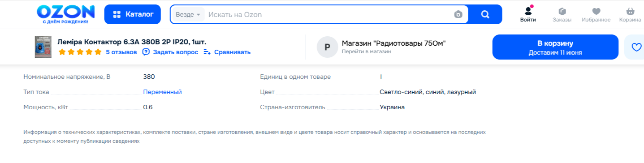The image size is (644, 163).
Task: Select the Страна-изготовитель label
Action: click(293, 107)
